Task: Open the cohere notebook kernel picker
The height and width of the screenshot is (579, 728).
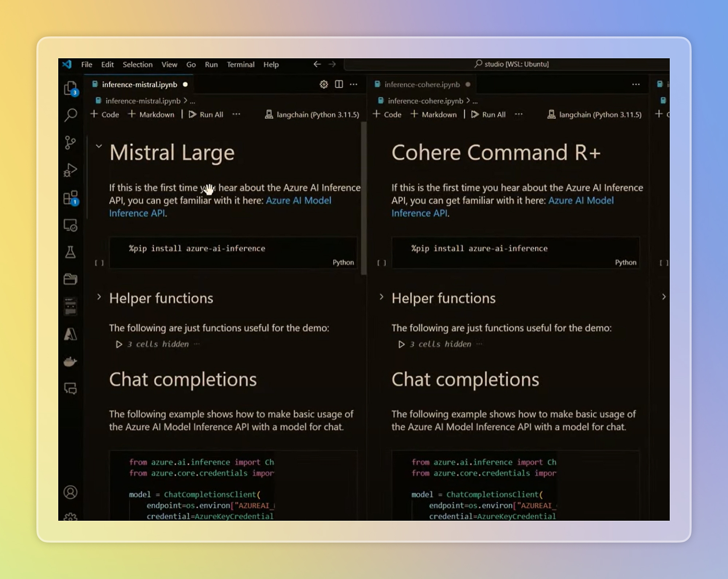Action: (x=594, y=114)
